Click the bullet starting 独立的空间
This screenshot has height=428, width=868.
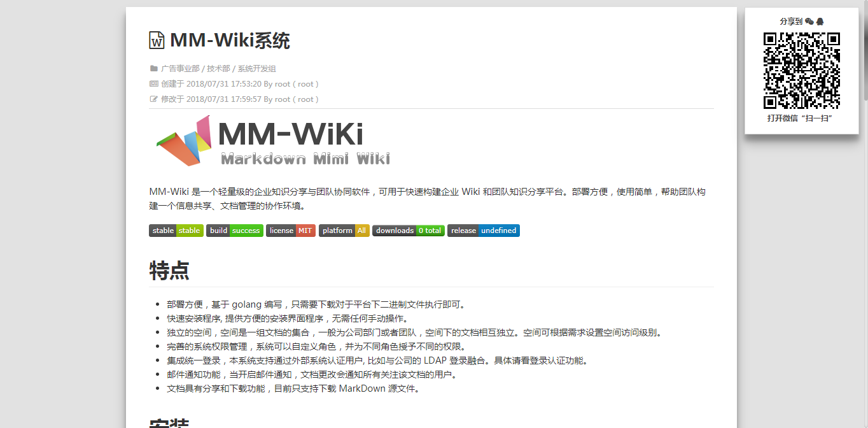[416, 332]
